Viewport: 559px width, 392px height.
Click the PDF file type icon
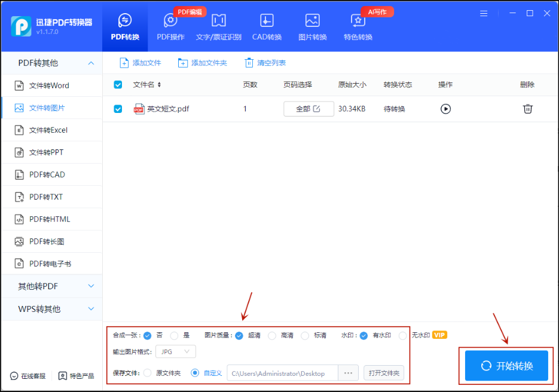(x=139, y=109)
